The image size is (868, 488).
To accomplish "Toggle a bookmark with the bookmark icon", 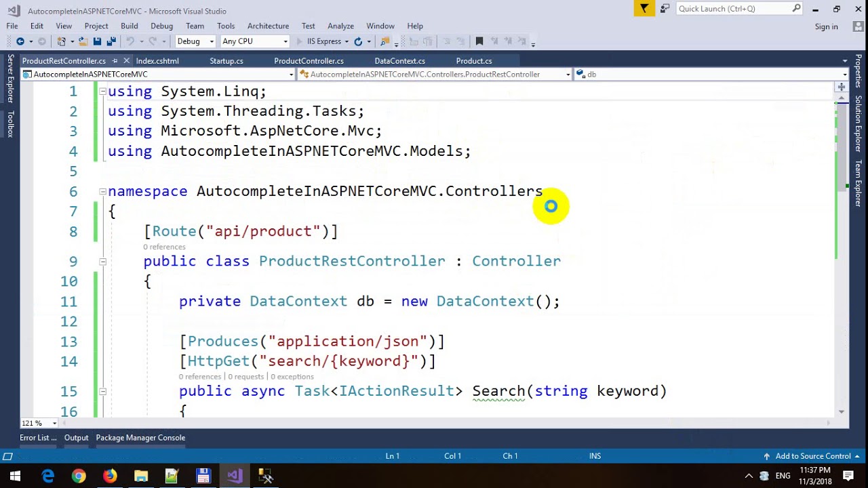I will (x=479, y=41).
